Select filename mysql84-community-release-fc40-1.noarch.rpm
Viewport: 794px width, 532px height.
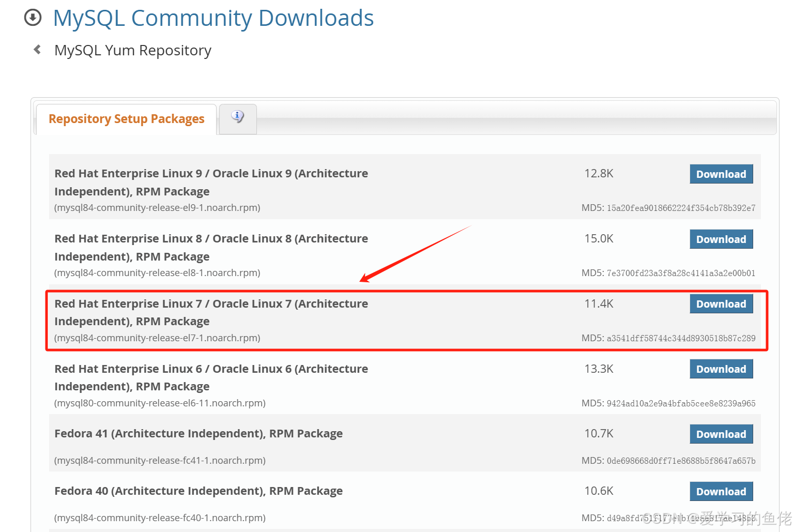tap(160, 518)
